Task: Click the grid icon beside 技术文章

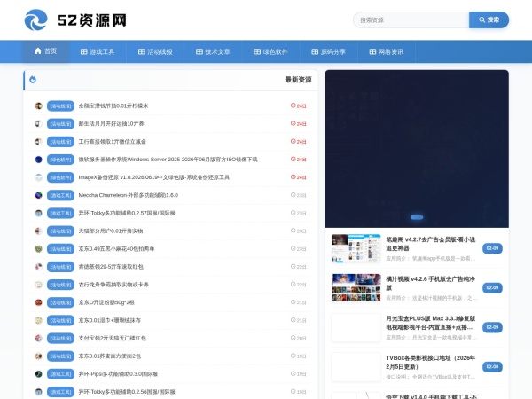Action: coord(199,51)
